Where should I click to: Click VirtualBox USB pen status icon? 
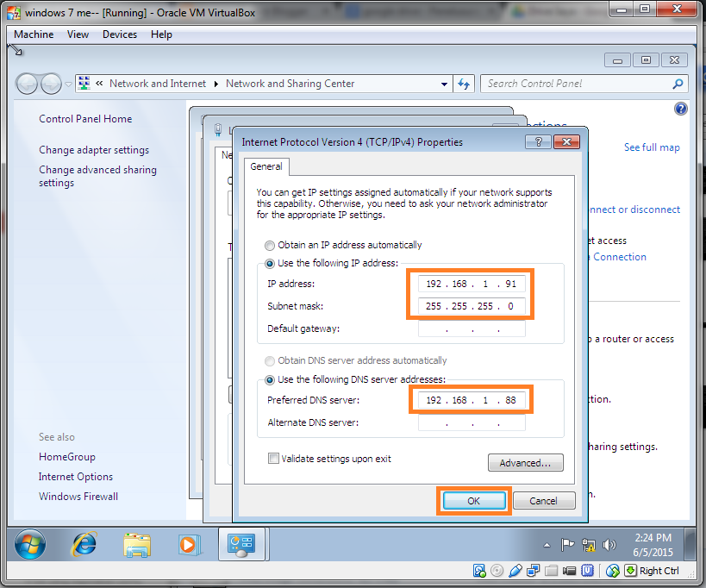click(515, 571)
